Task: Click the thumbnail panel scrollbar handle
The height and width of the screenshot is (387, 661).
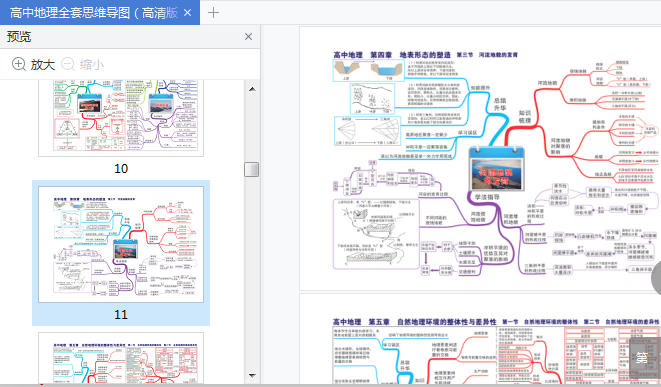Action: point(252,169)
